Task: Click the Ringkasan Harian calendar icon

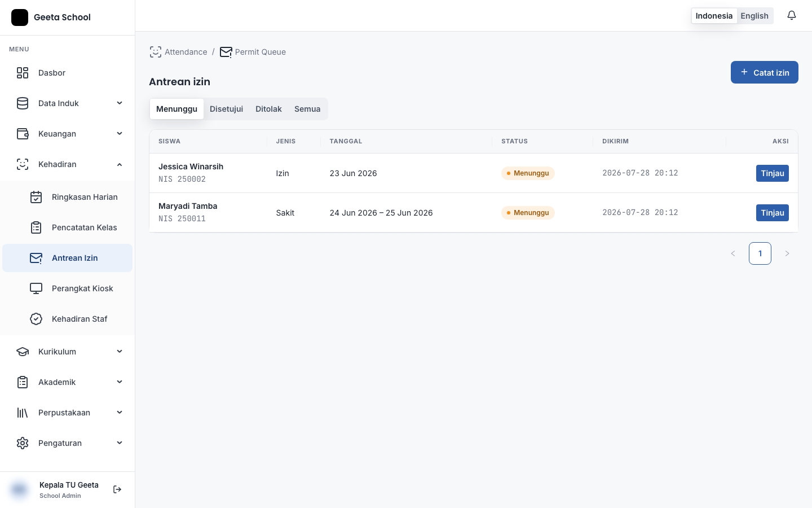Action: 36,197
